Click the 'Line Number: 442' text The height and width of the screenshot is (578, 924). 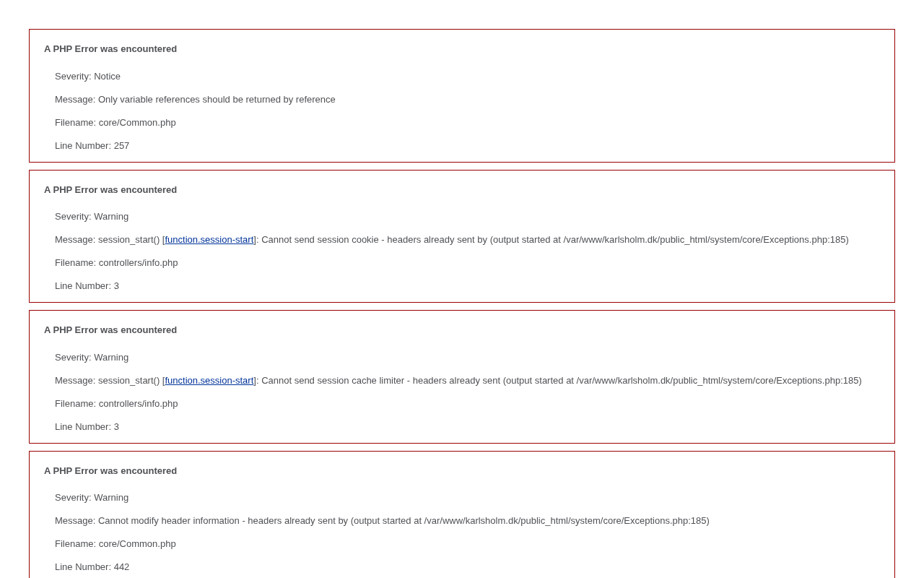click(92, 567)
